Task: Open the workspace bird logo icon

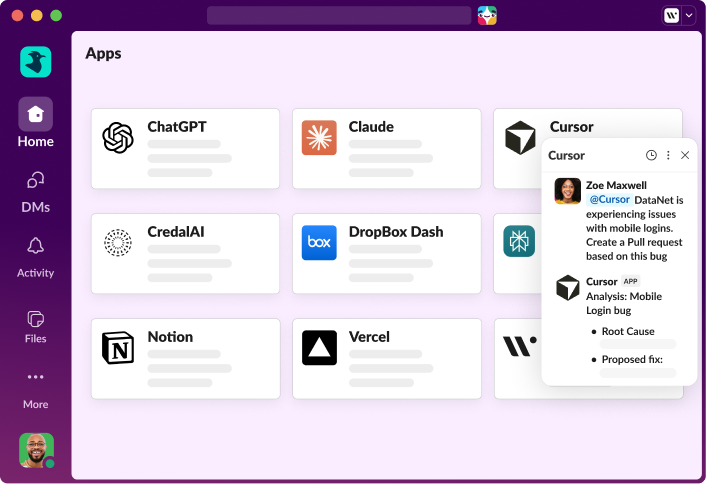Action: tap(36, 62)
